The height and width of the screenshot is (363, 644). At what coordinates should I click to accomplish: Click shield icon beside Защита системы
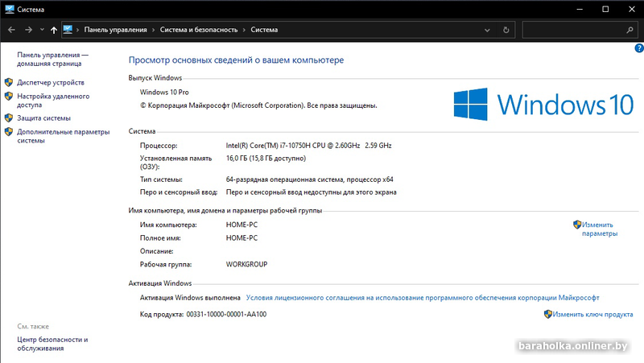pos(9,118)
